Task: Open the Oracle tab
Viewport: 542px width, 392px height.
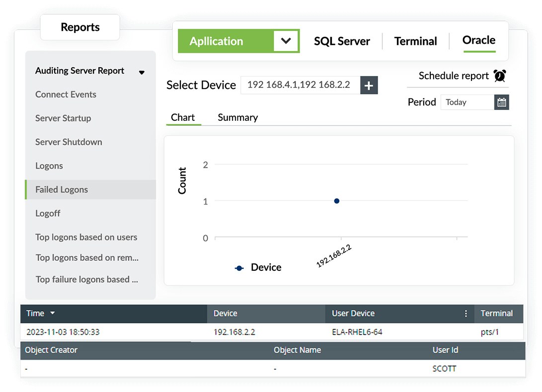Action: pos(478,40)
